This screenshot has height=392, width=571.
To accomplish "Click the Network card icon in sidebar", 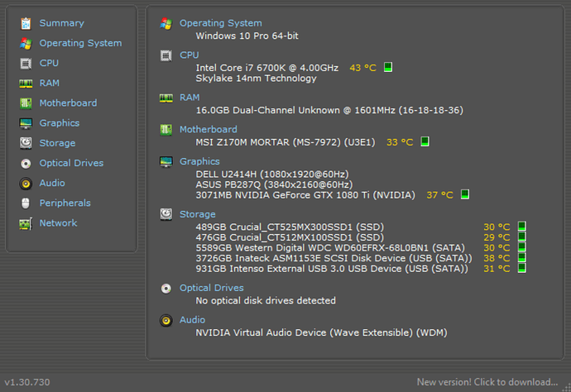I will pyautogui.click(x=26, y=223).
